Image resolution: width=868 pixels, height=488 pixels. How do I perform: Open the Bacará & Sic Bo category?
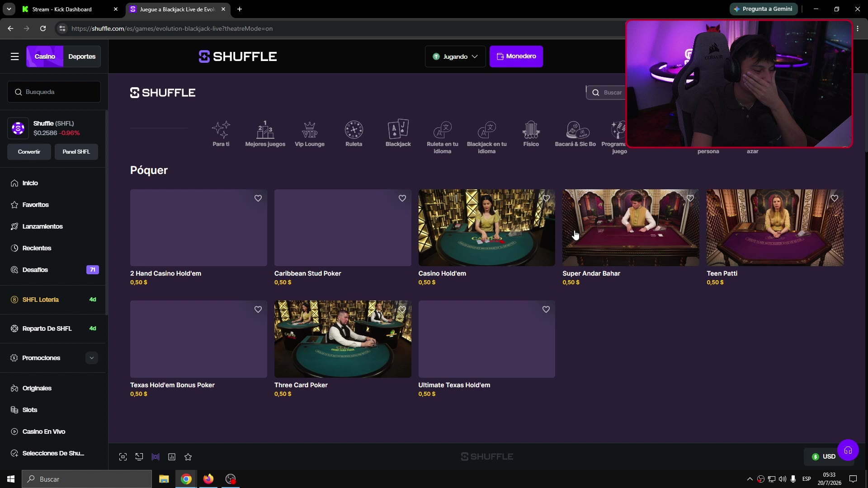click(x=576, y=134)
